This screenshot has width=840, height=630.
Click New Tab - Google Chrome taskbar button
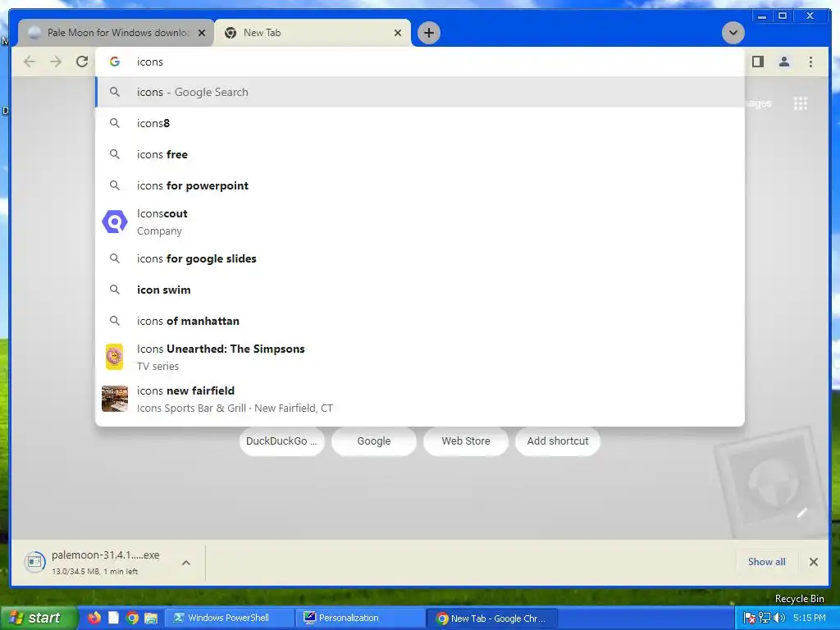pyautogui.click(x=493, y=619)
